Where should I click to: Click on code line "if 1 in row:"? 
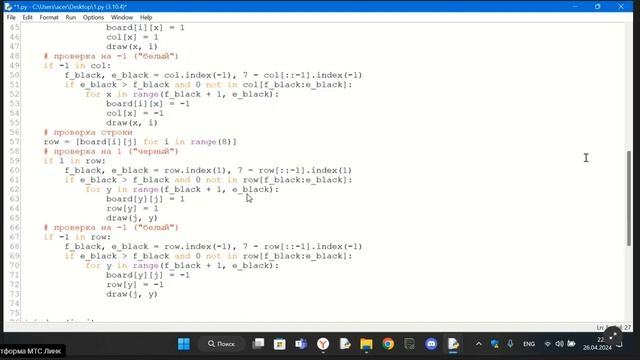74,161
